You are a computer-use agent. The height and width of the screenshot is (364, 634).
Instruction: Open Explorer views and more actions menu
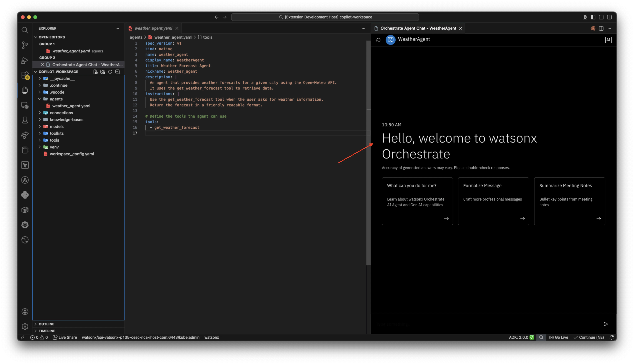pyautogui.click(x=117, y=28)
